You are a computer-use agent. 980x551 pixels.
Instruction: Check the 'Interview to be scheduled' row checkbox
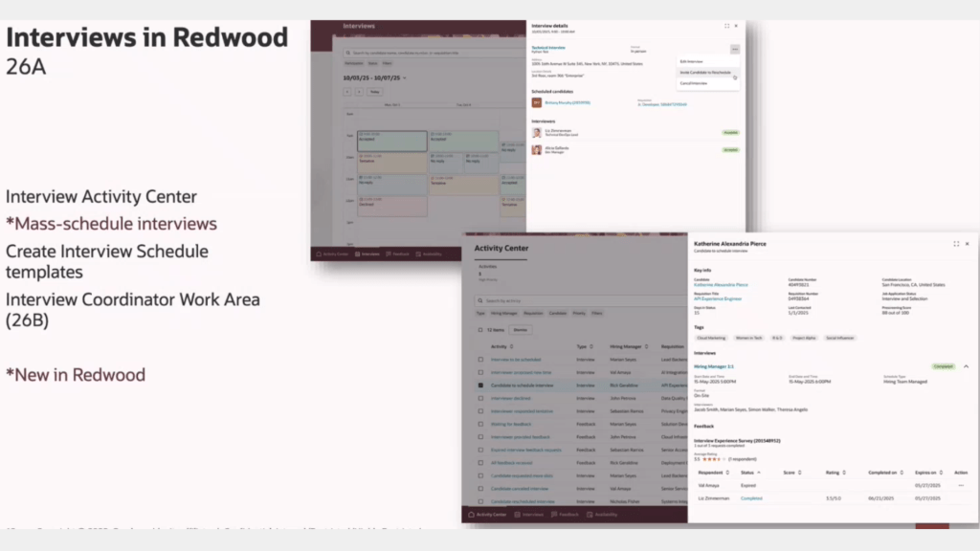[480, 360]
